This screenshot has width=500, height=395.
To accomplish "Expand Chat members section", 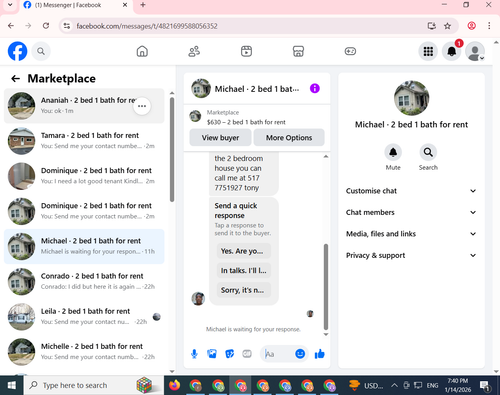I will point(411,212).
